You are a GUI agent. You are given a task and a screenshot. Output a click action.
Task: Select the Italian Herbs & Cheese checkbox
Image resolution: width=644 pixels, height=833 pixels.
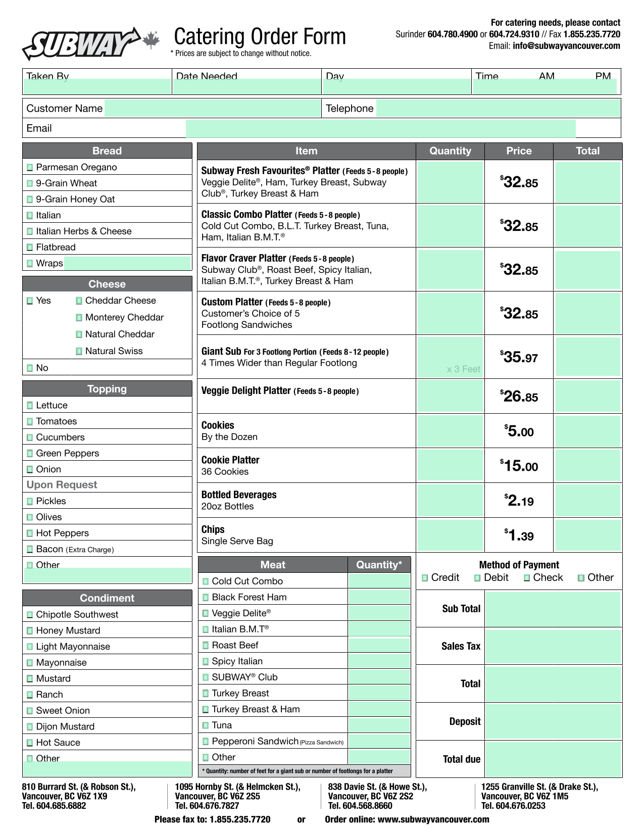coord(30,231)
